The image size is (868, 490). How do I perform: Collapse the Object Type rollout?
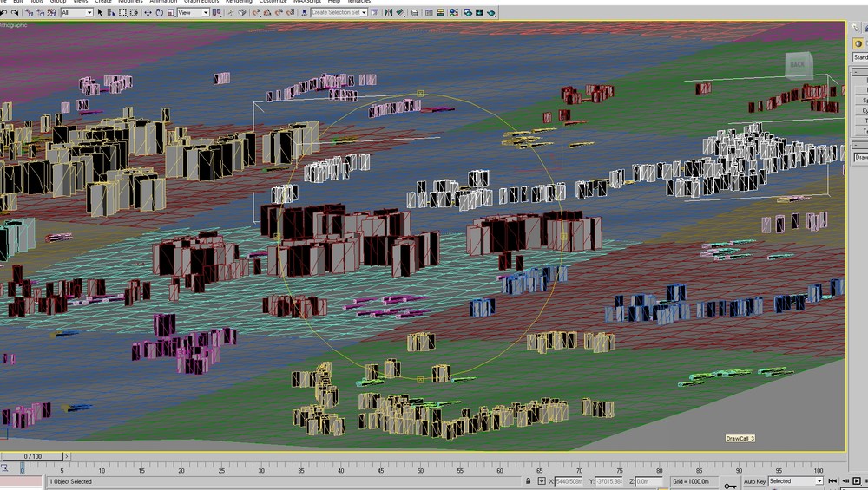coord(859,71)
